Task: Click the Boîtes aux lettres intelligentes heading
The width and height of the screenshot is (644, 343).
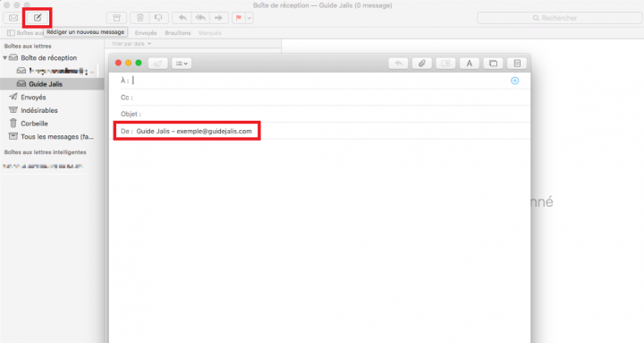Action: (46, 152)
